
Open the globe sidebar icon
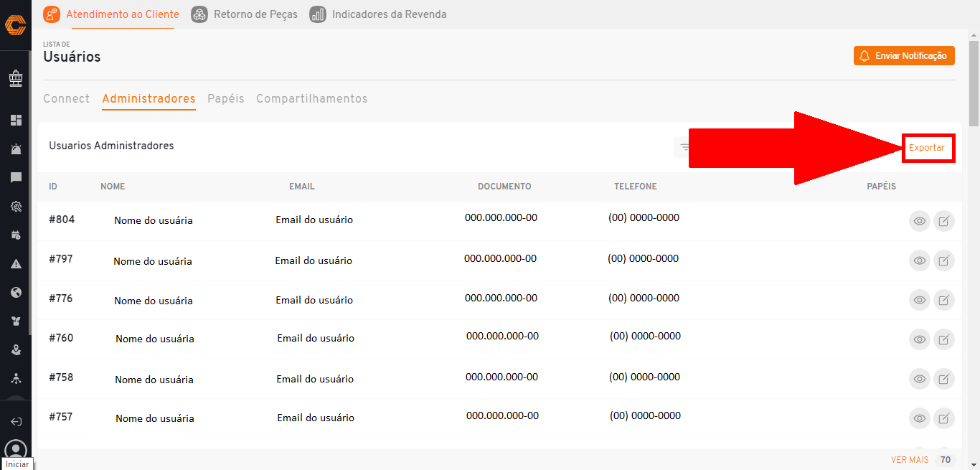16,293
